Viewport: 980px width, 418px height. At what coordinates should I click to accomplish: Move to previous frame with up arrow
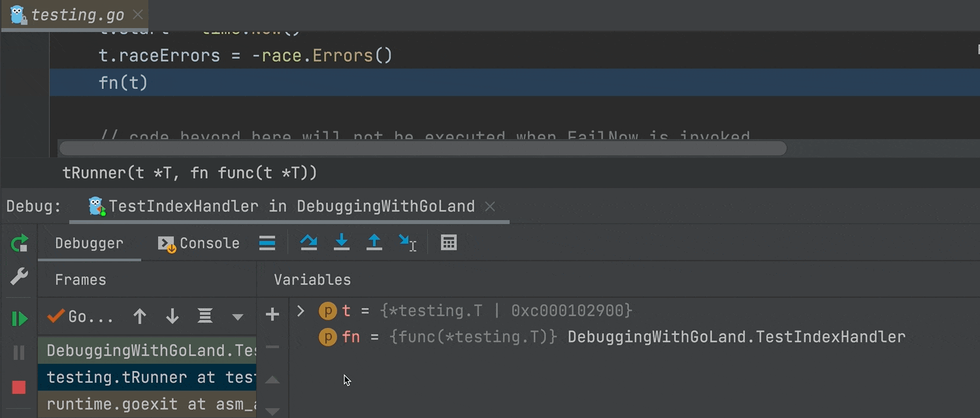click(x=140, y=317)
